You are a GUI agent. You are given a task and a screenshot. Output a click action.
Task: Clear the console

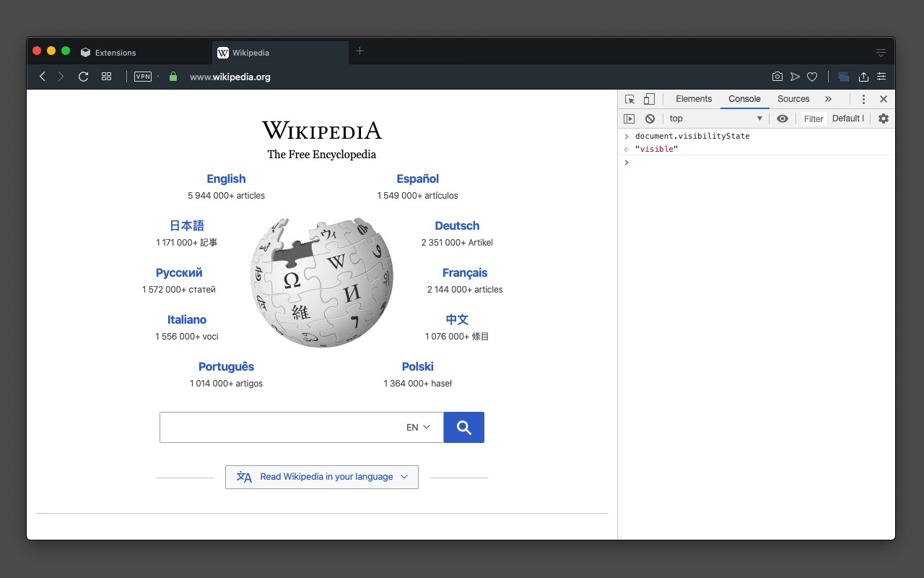pyautogui.click(x=650, y=118)
